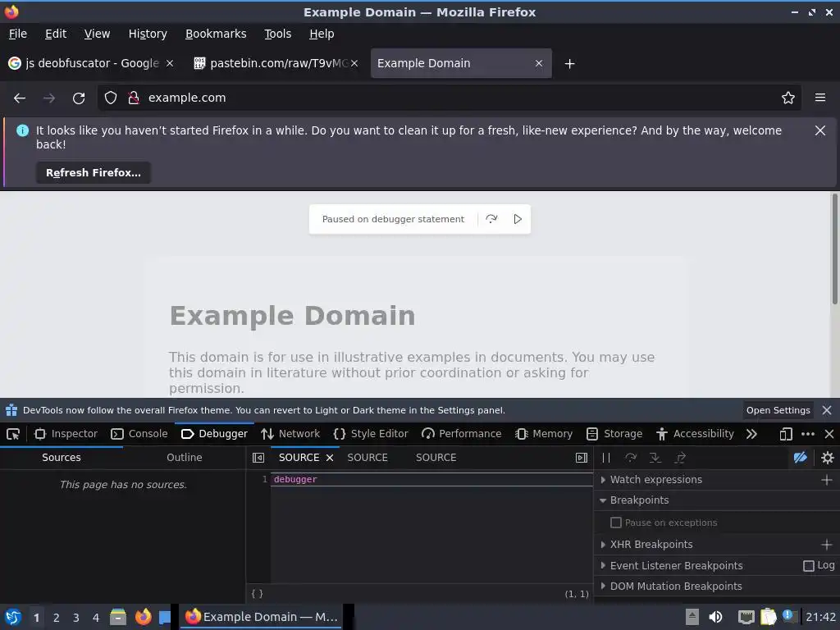The width and height of the screenshot is (840, 630).
Task: Launch Firefox from taskbar icon
Action: coord(143,617)
